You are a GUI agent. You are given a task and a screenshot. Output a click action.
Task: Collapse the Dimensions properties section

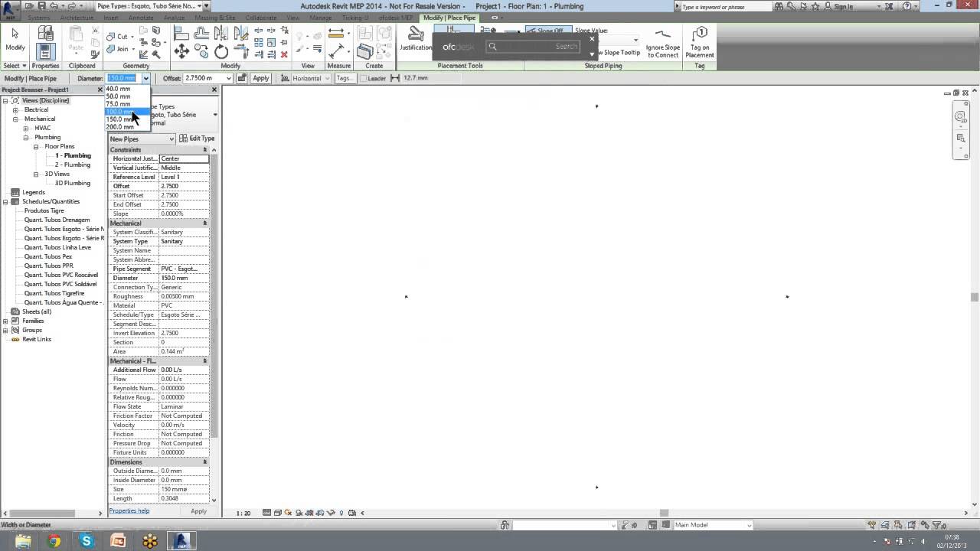click(x=204, y=461)
